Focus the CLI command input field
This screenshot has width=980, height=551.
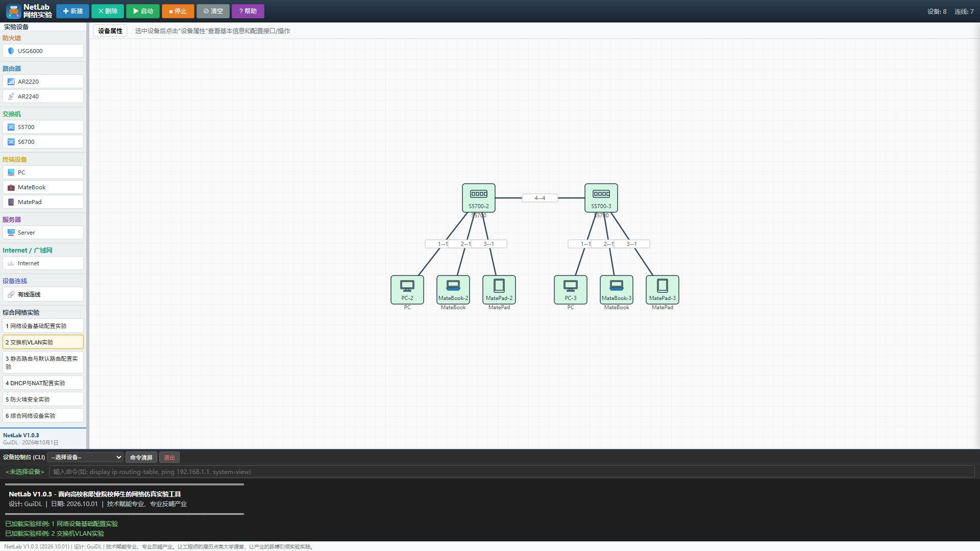click(511, 472)
